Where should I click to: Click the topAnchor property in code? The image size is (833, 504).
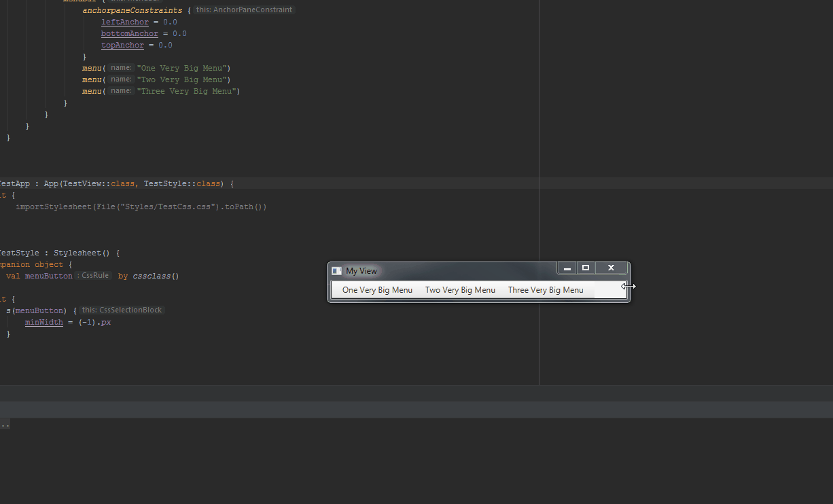coord(122,45)
